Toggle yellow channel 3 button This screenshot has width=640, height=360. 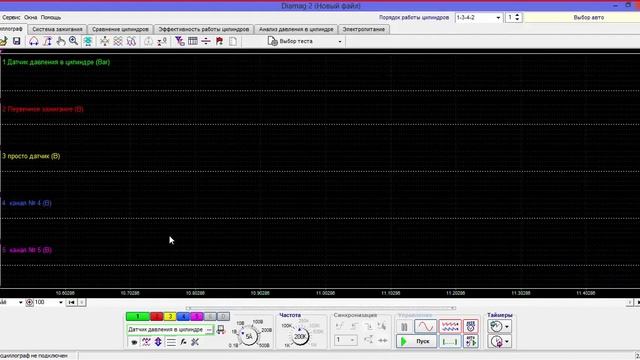tap(170, 316)
